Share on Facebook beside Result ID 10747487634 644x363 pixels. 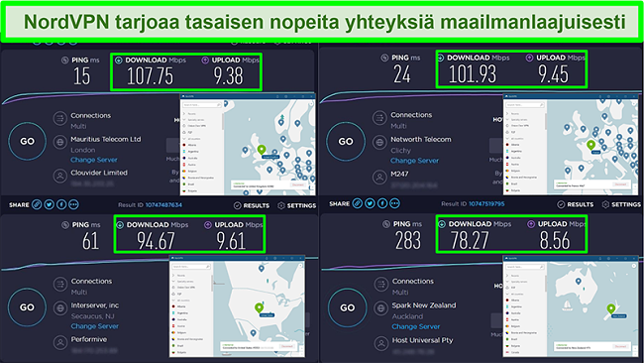tap(61, 204)
